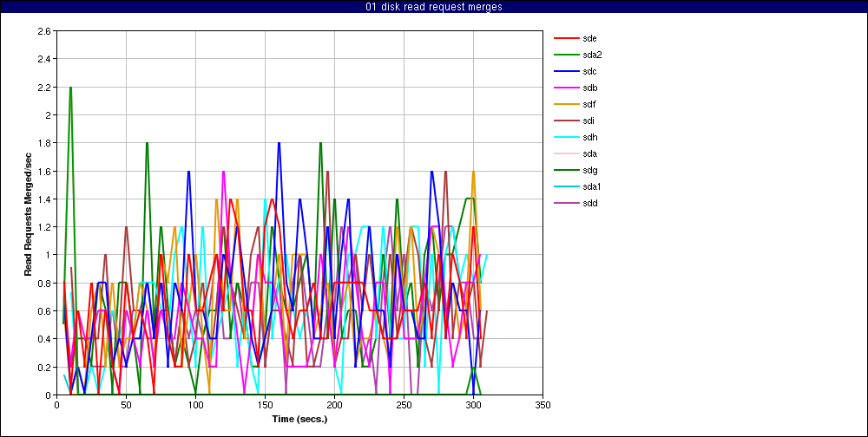Click the green sda2 peak at 2.2

tap(71, 88)
